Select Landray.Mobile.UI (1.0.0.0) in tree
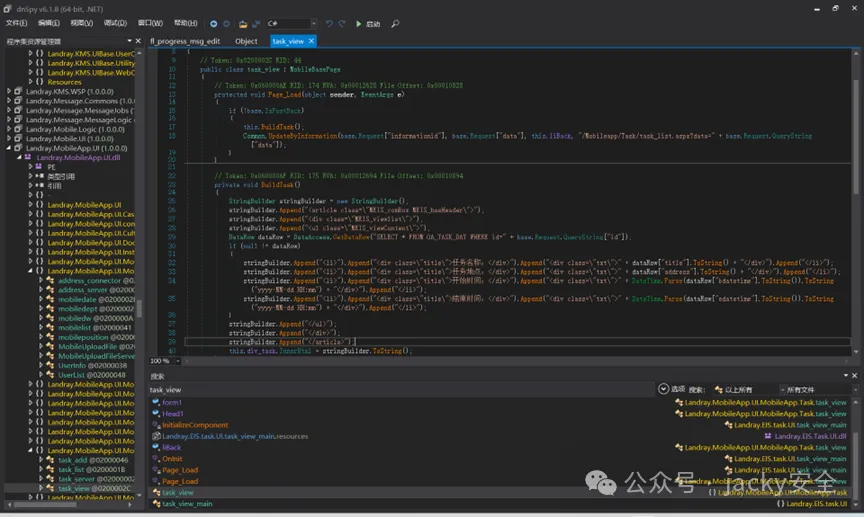The image size is (864, 517). [x=69, y=139]
